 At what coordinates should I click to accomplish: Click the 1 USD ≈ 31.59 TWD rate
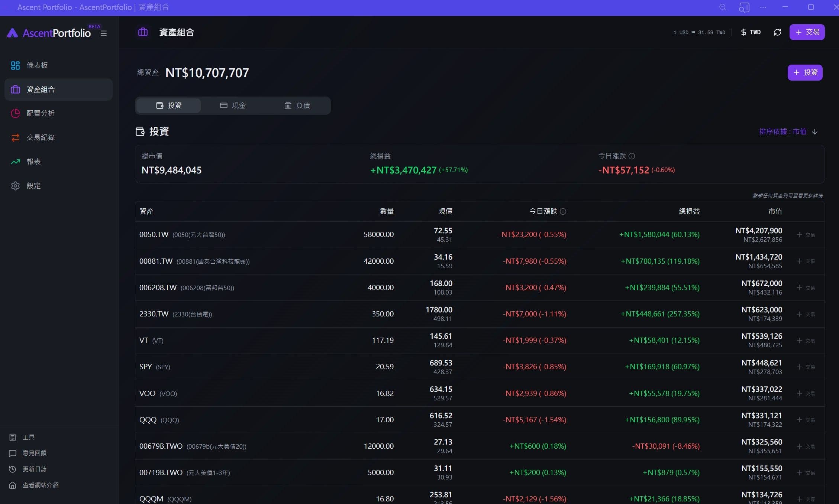[x=699, y=33]
